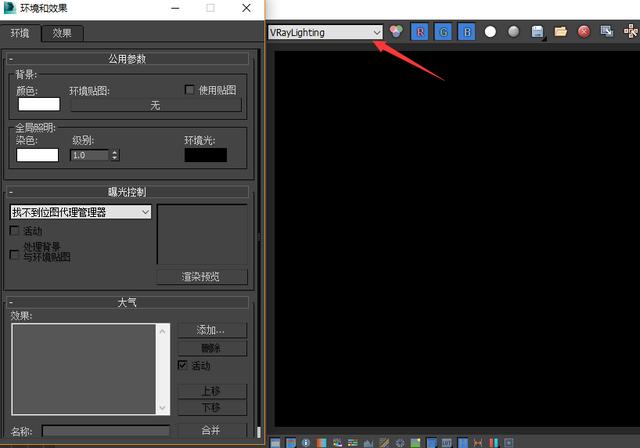The height and width of the screenshot is (448, 640).
Task: Toggle background image landscape icon
Action: pos(416,442)
